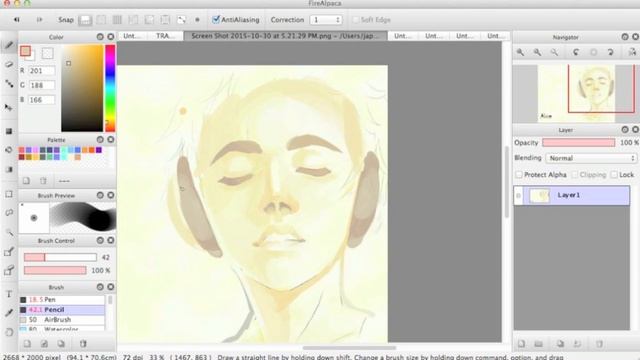Delete color from Palette with trash

click(x=43, y=181)
